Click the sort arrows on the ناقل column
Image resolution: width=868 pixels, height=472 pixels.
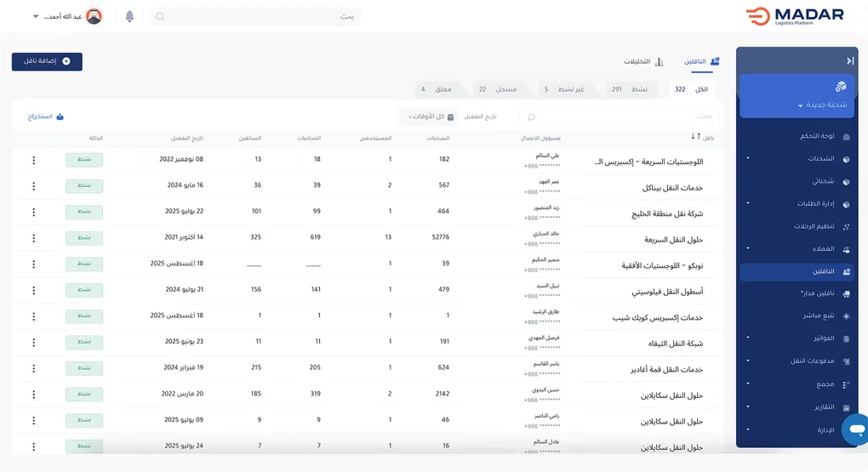pos(696,137)
